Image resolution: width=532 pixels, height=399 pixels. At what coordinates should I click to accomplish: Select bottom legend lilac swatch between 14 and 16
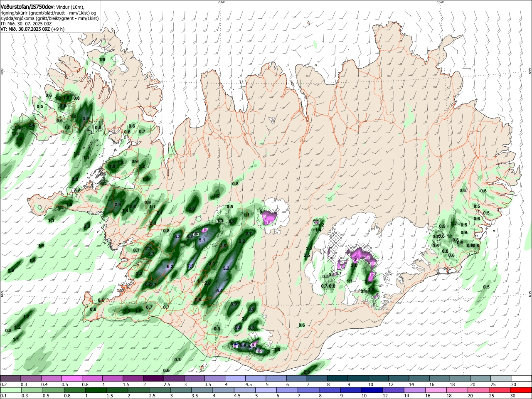pyautogui.click(x=416, y=390)
